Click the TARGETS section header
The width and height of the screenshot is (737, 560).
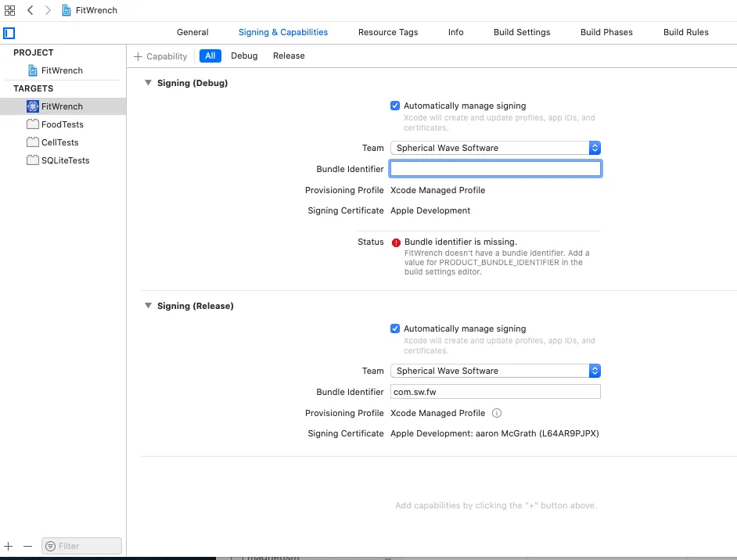pos(34,89)
